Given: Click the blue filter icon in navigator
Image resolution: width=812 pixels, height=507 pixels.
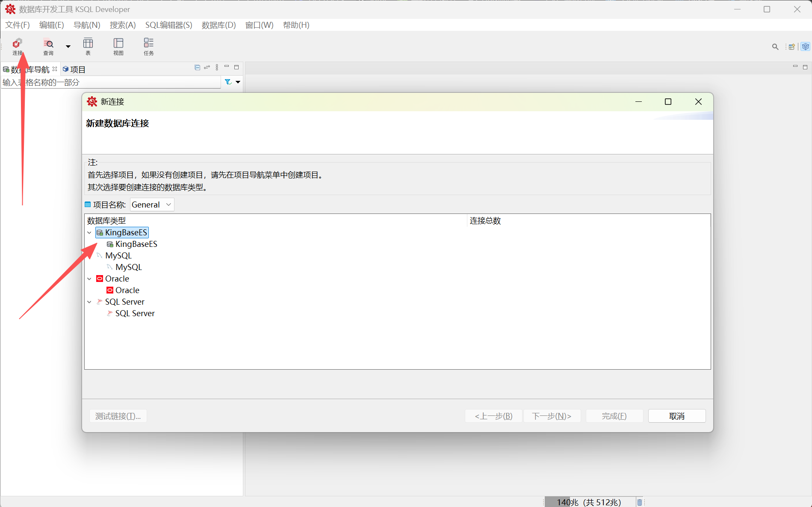Looking at the screenshot, I should point(228,82).
